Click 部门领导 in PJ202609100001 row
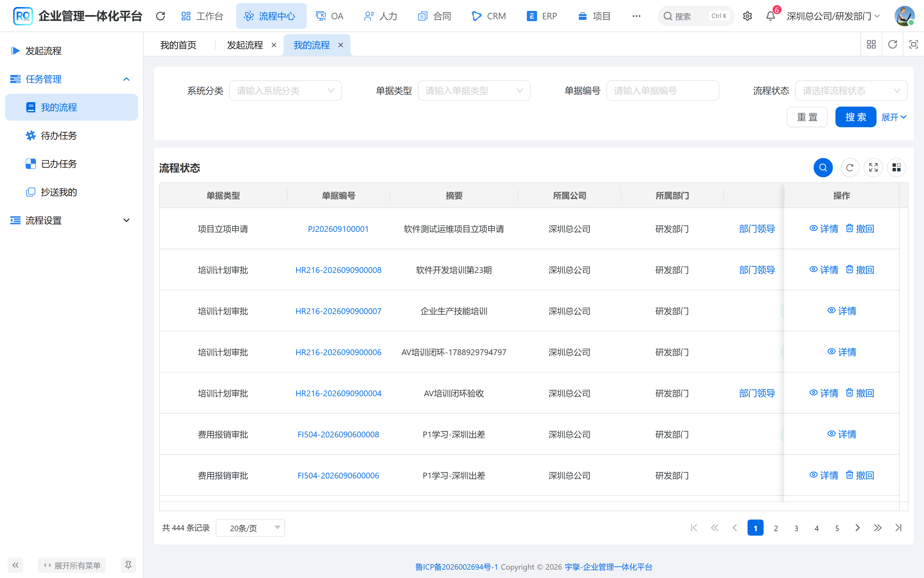This screenshot has width=924, height=578. tap(757, 229)
